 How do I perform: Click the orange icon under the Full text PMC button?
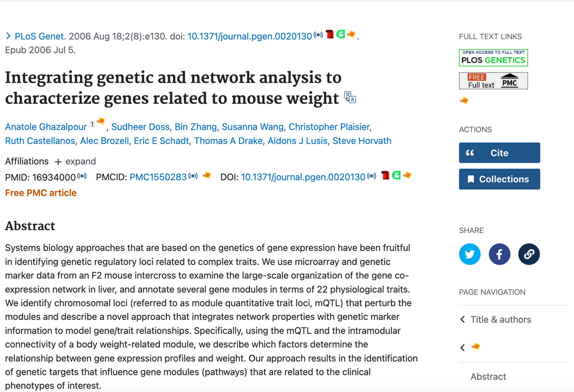click(464, 101)
